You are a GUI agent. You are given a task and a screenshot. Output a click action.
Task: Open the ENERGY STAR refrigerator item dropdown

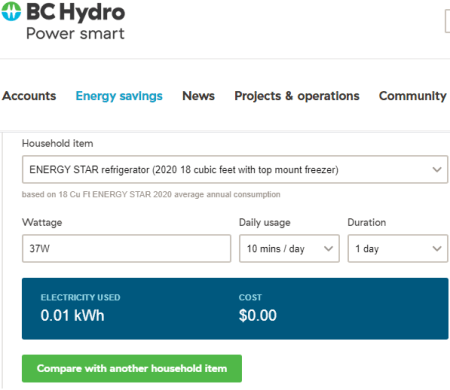coord(235,169)
